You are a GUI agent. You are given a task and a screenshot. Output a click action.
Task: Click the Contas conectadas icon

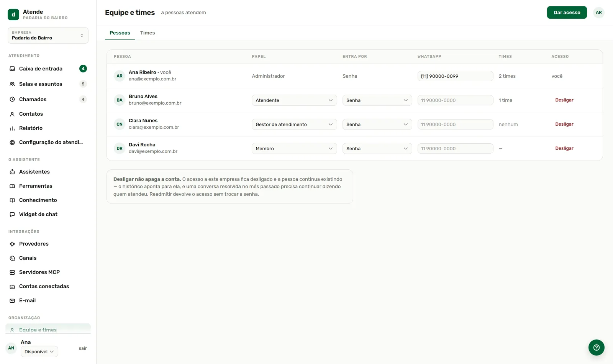pos(12,286)
